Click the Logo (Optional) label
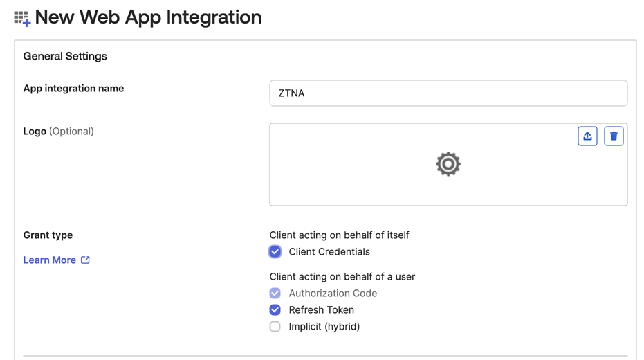644x360 pixels. tap(58, 132)
